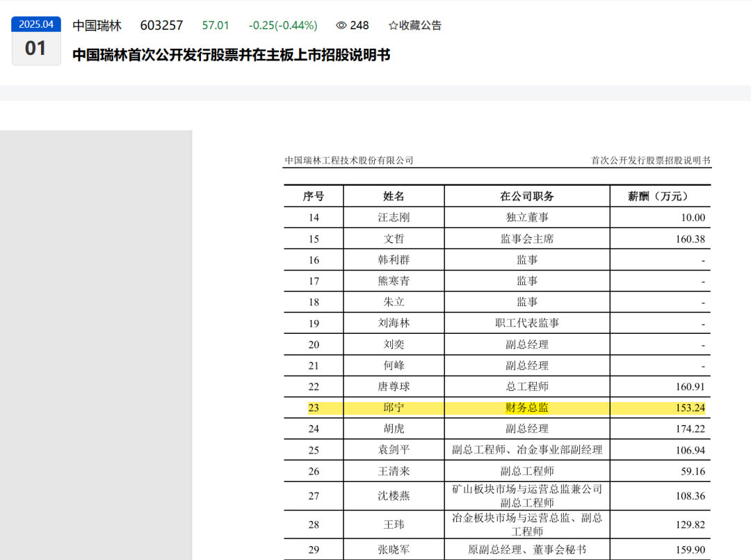The width and height of the screenshot is (751, 560).
Task: Click salary value 10.00
Action: pos(693,218)
